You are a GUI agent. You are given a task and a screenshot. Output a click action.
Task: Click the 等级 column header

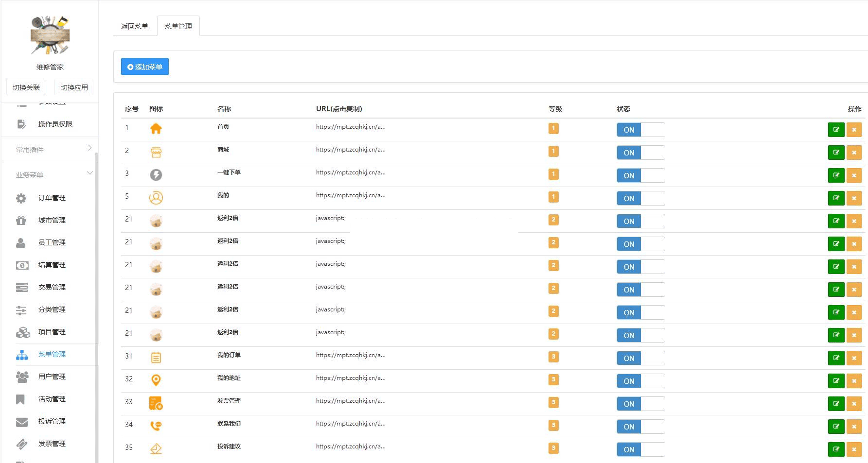point(555,109)
